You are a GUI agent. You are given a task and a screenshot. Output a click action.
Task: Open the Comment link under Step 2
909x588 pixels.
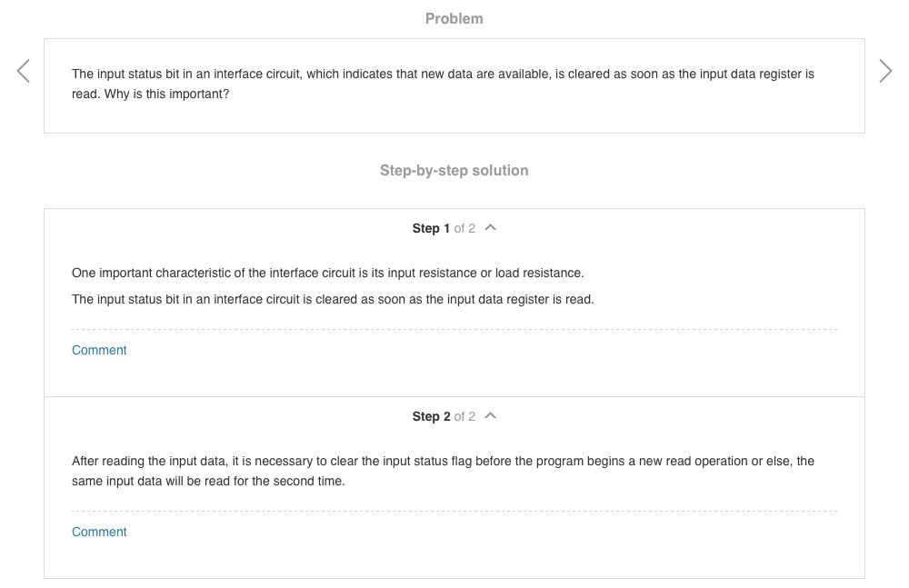pos(99,532)
